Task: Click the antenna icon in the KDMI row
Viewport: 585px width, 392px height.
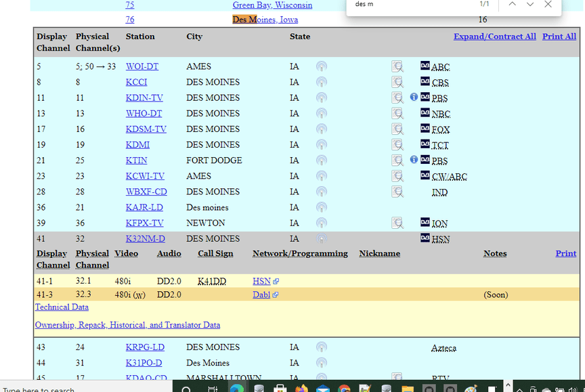Action: pos(321,145)
